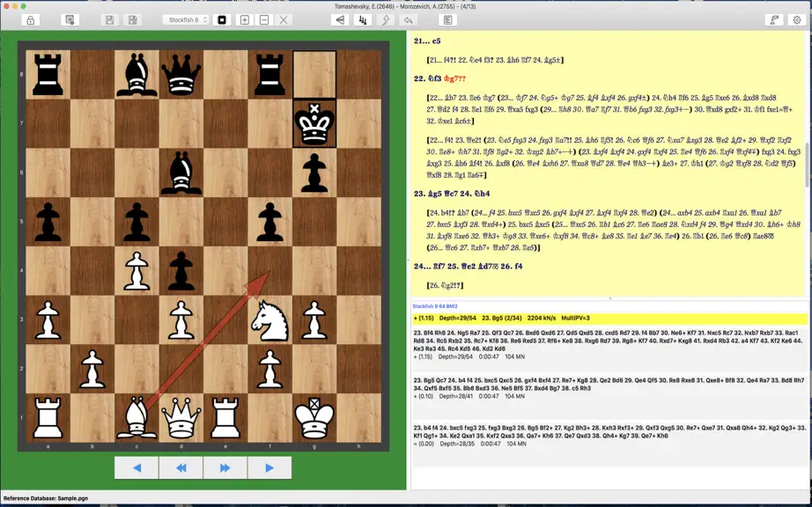Select the black rook on a8
The width and height of the screenshot is (812, 507).
[x=48, y=75]
